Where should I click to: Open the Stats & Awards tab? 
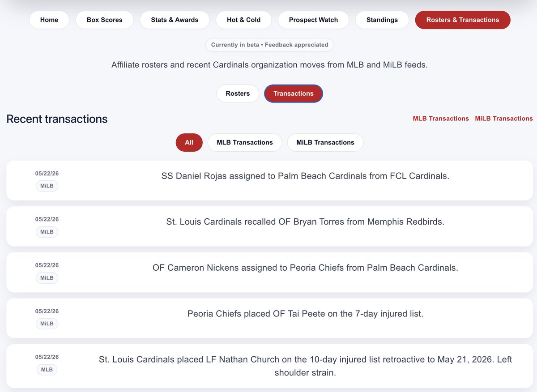(175, 20)
